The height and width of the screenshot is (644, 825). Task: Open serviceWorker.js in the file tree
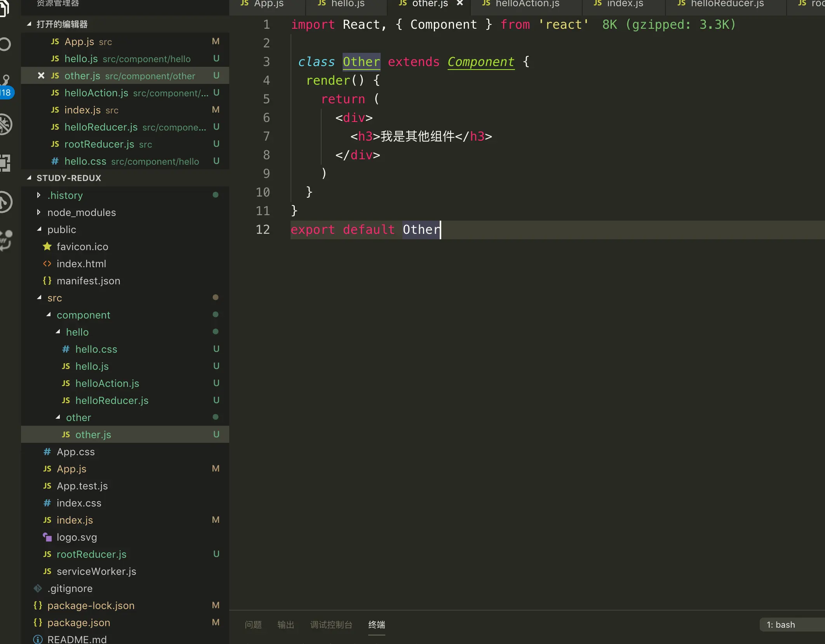point(125,571)
